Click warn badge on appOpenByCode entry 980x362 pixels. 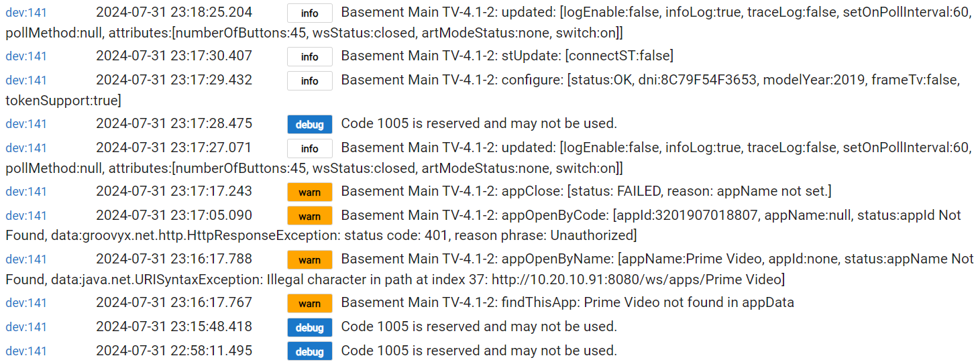(310, 217)
